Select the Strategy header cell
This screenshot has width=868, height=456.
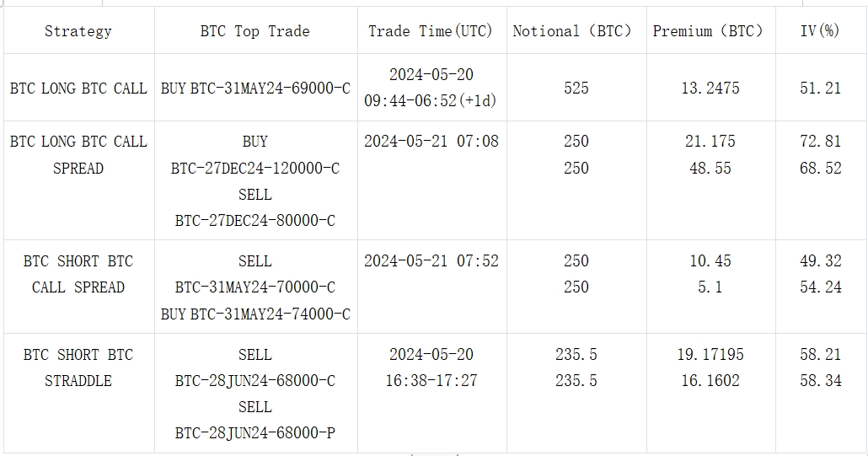coord(78,30)
